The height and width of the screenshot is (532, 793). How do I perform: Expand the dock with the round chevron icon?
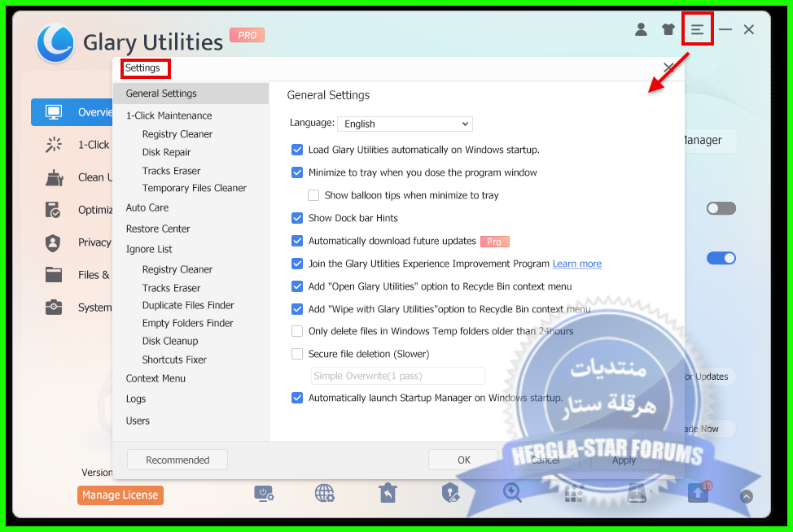(x=747, y=497)
